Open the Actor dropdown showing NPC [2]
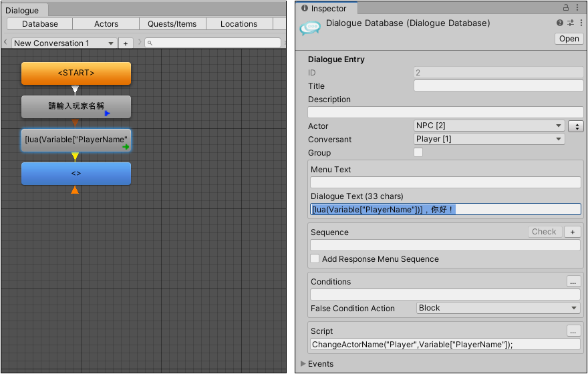The width and height of the screenshot is (588, 374). pos(489,126)
